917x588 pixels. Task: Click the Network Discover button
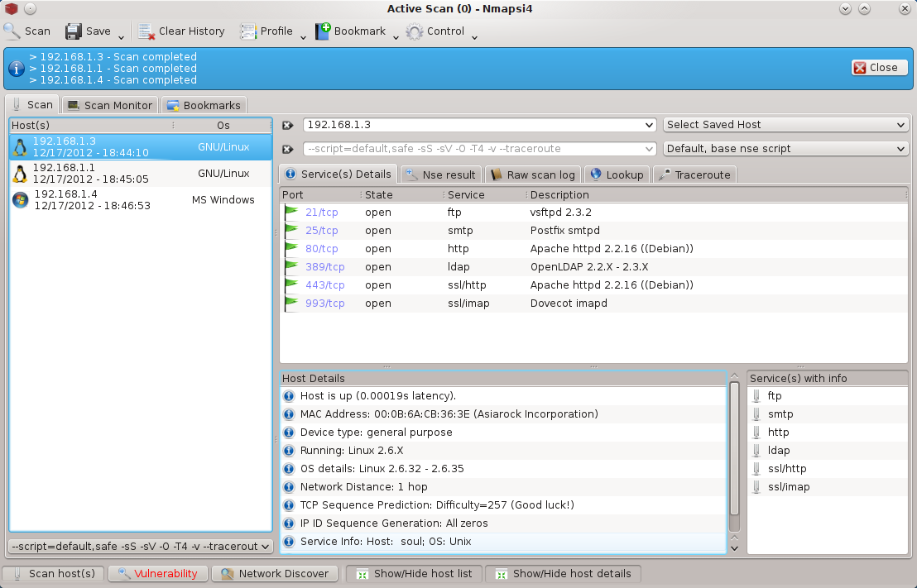click(x=275, y=574)
